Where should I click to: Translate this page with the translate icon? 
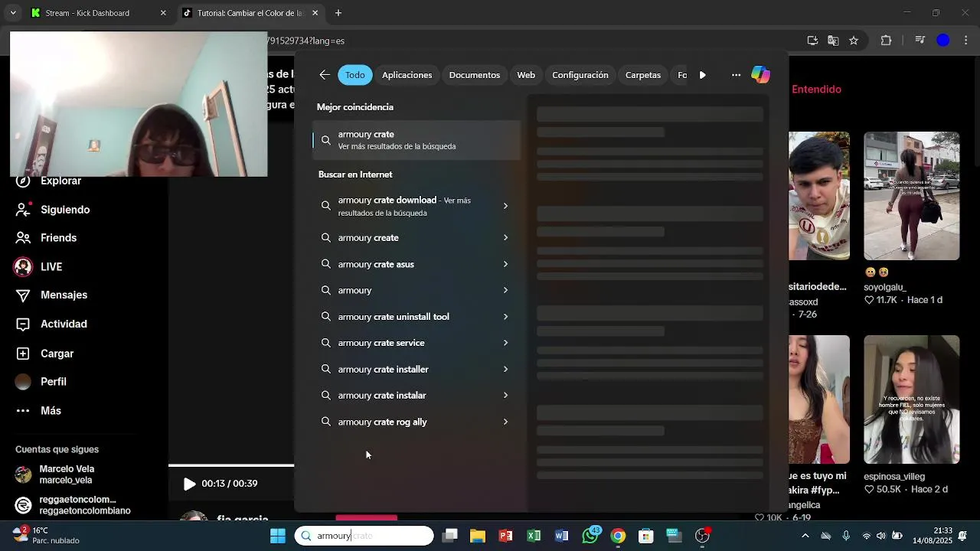pos(833,41)
